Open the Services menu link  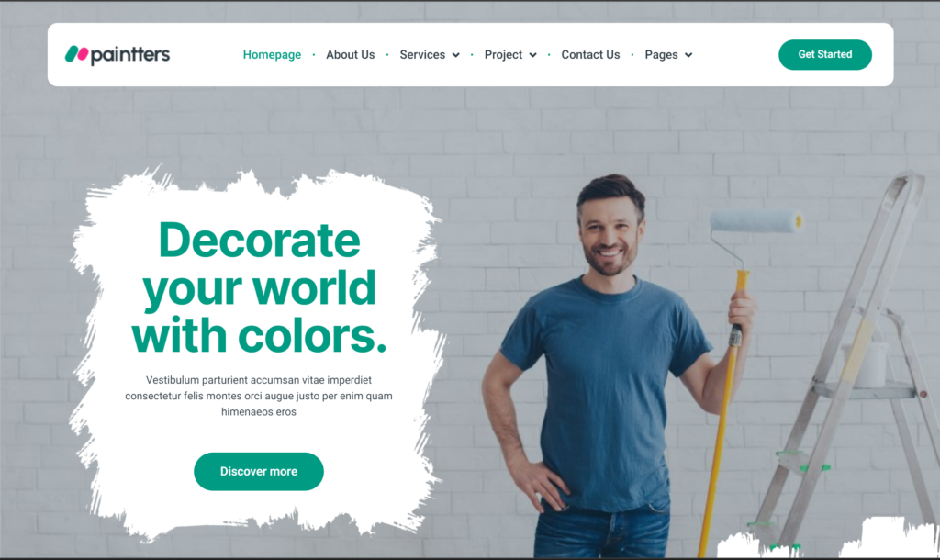pos(422,54)
